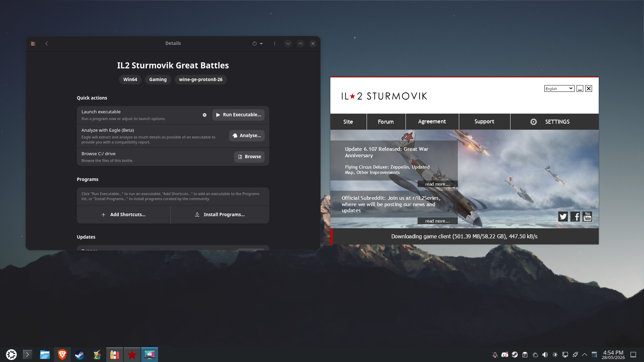Open the English language dropdown in IL-2 launcher
Image resolution: width=644 pixels, height=362 pixels.
pyautogui.click(x=559, y=88)
